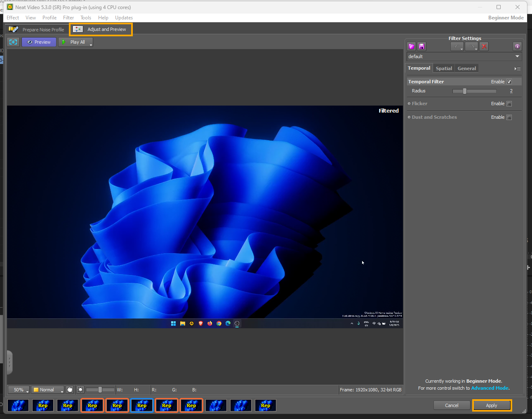The image size is (532, 419).
Task: Open the Normal viewing mode dropdown
Action: click(x=48, y=390)
